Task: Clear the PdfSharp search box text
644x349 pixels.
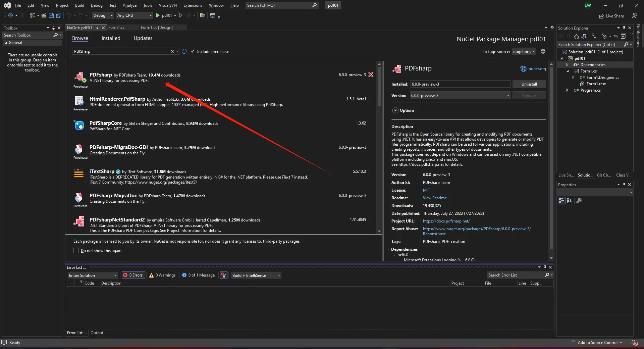Action: (172, 51)
